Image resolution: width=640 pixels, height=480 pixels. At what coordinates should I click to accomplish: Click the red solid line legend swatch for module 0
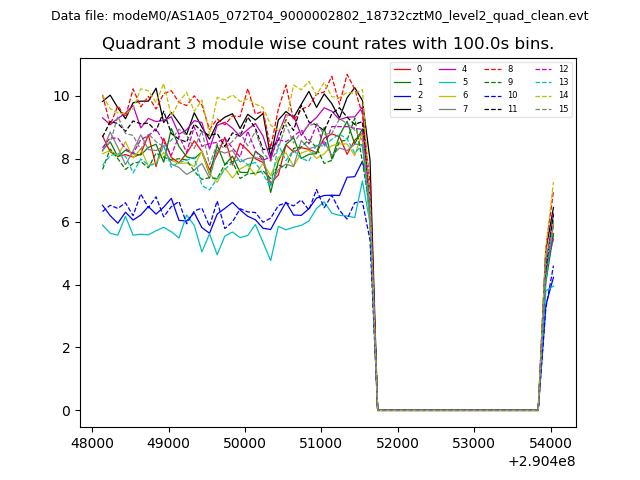tap(402, 69)
